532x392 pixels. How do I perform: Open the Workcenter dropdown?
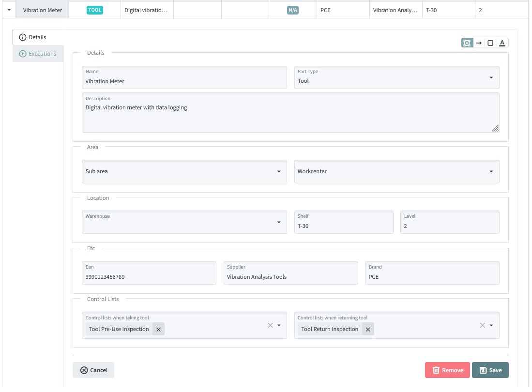coord(491,171)
